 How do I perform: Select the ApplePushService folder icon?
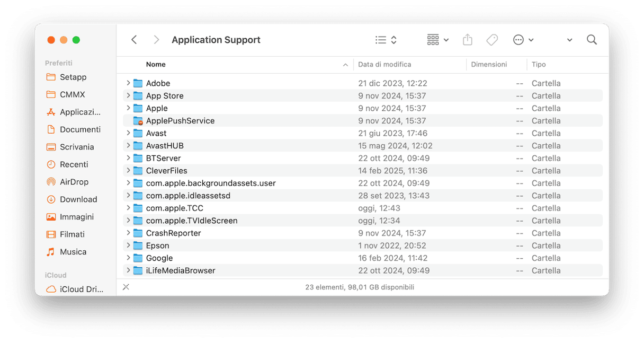[x=138, y=121]
